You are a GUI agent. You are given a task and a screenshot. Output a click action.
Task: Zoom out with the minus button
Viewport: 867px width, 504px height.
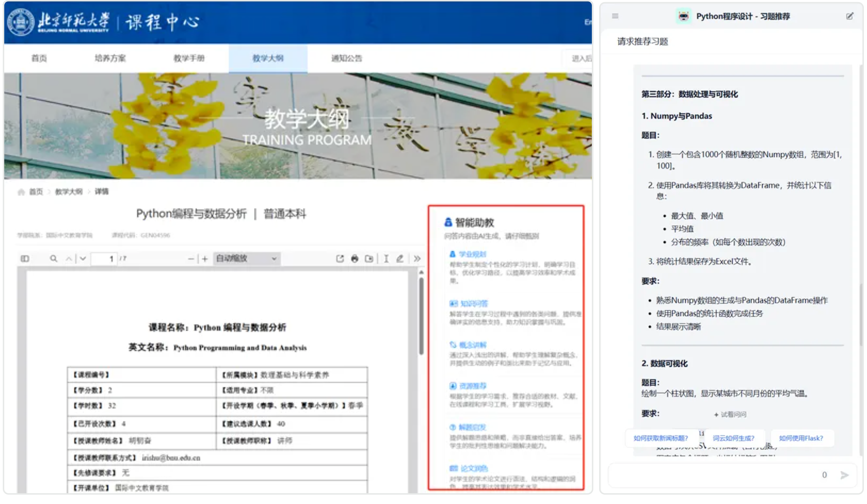tap(191, 259)
